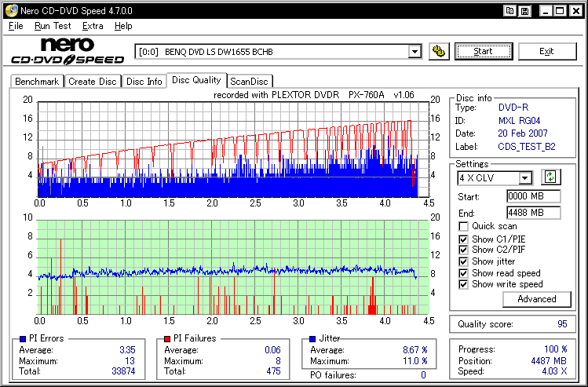Switch to the ScanDisc tab
The width and height of the screenshot is (588, 387).
pos(249,81)
